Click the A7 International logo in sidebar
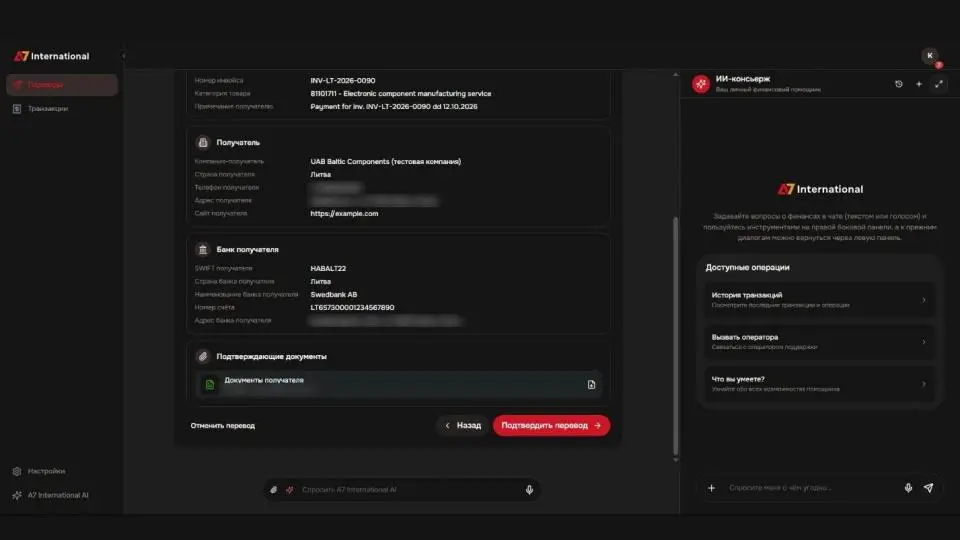Screen dimensions: 960x540 click(51, 56)
